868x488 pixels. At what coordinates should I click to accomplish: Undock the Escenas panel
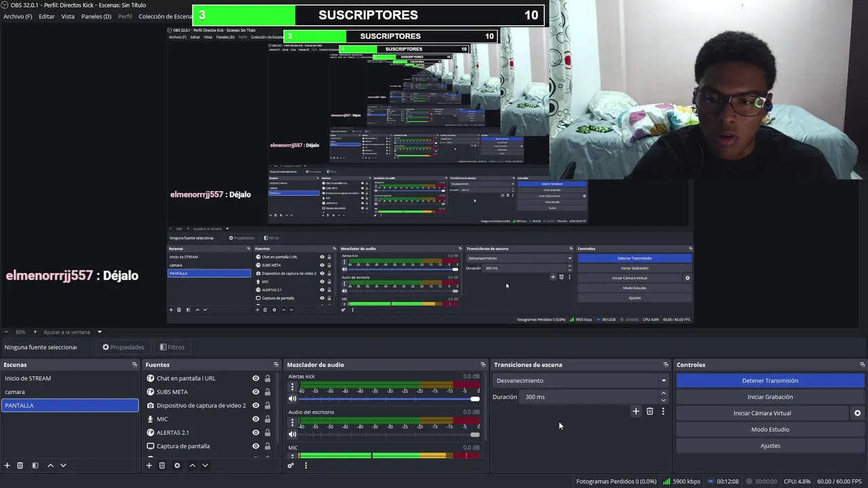coord(134,365)
